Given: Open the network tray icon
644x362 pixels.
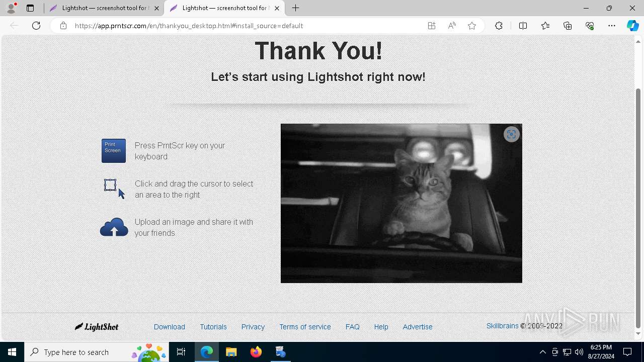Looking at the screenshot, I should 567,352.
